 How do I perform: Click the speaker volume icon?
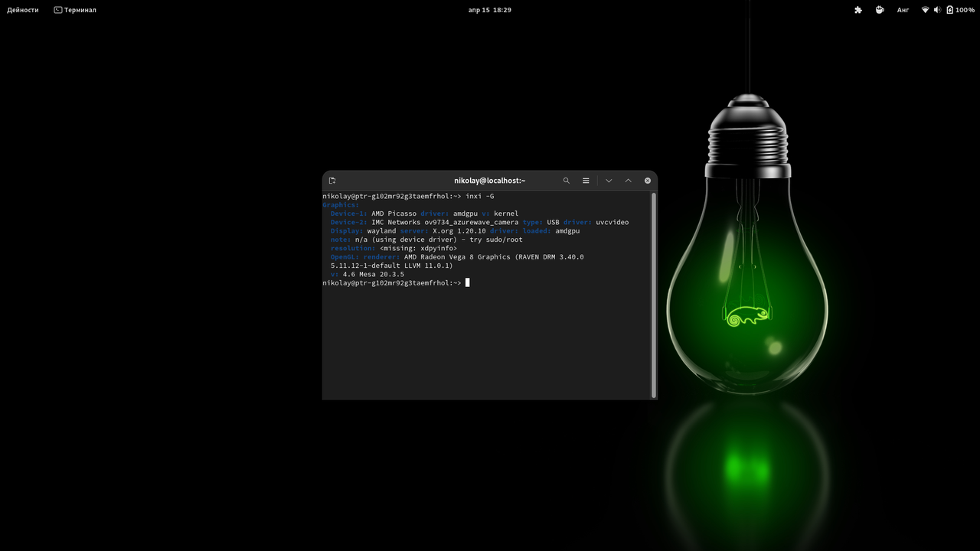[937, 10]
